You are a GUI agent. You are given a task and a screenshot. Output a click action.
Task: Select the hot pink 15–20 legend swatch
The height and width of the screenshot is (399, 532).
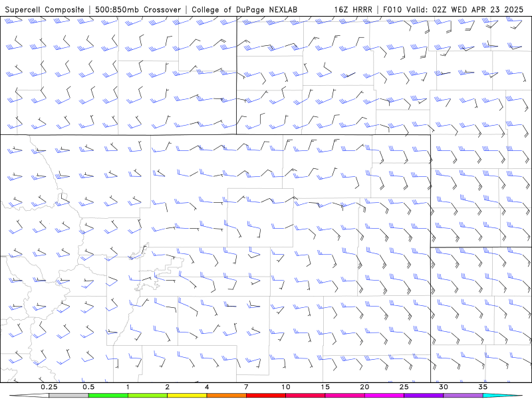click(x=344, y=396)
